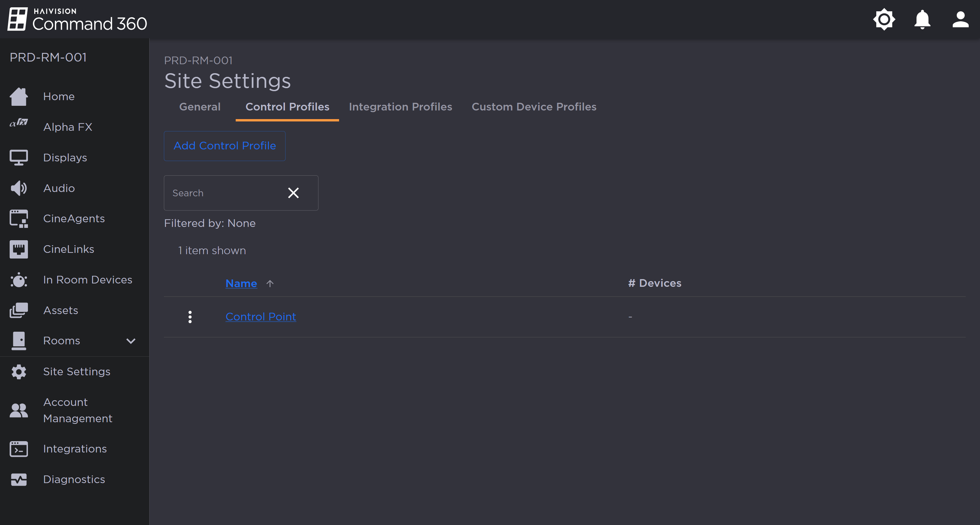The height and width of the screenshot is (525, 980).
Task: Open CineAgents from the sidebar
Action: [x=74, y=218]
